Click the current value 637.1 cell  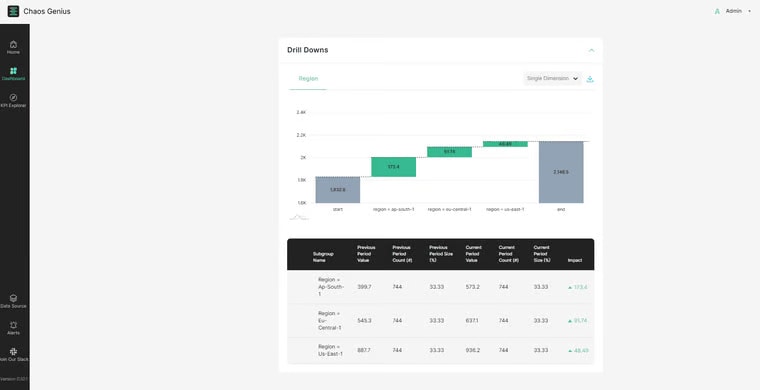click(473, 321)
